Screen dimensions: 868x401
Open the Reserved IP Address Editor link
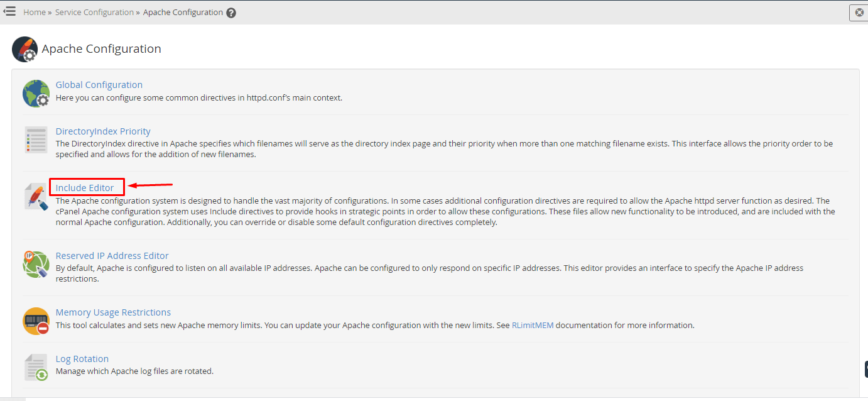pyautogui.click(x=112, y=256)
